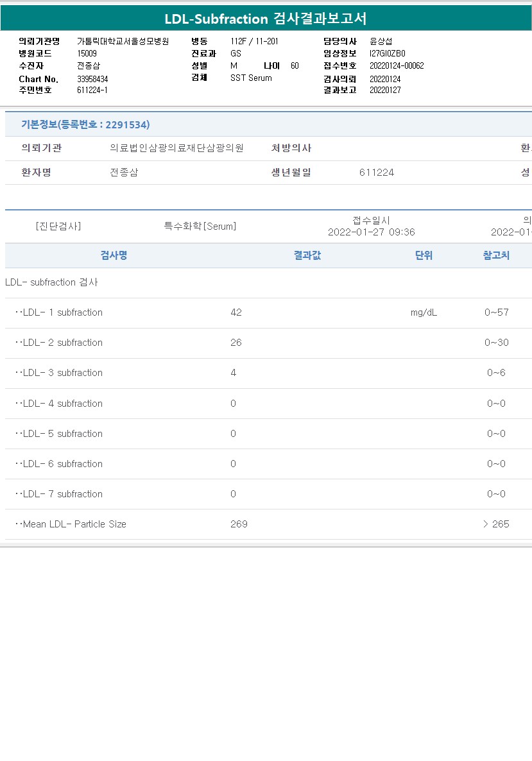The height and width of the screenshot is (761, 532).
Task: Select the LDL- 6 subfraction row name
Action: 59,464
